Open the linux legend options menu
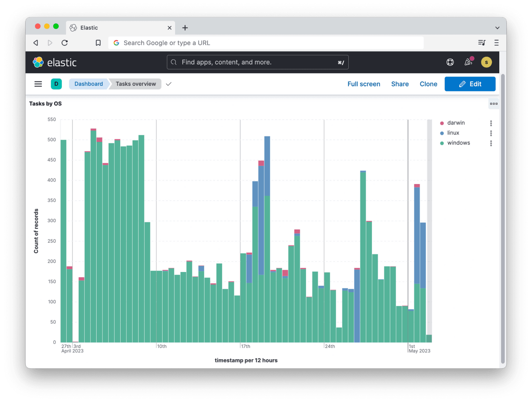Viewport: 532px width, 402px height. coord(491,133)
